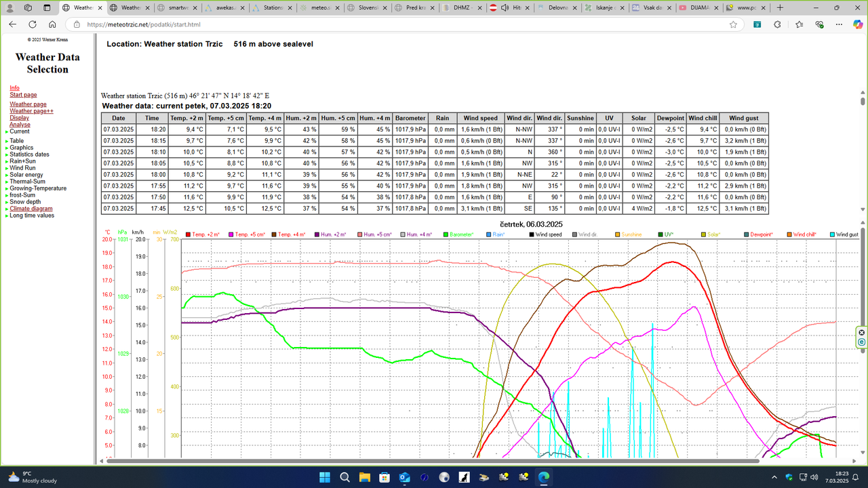Click the browser workspaces icon
The height and width of the screenshot is (488, 868).
tap(28, 7)
